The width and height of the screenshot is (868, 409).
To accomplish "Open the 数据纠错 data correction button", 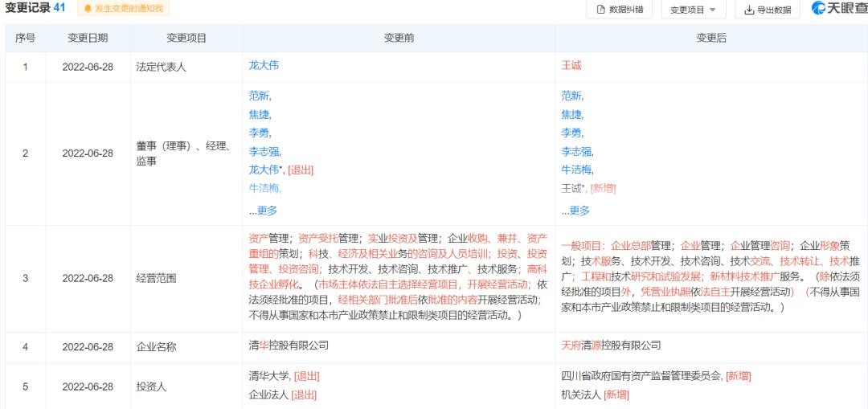I will [x=619, y=10].
